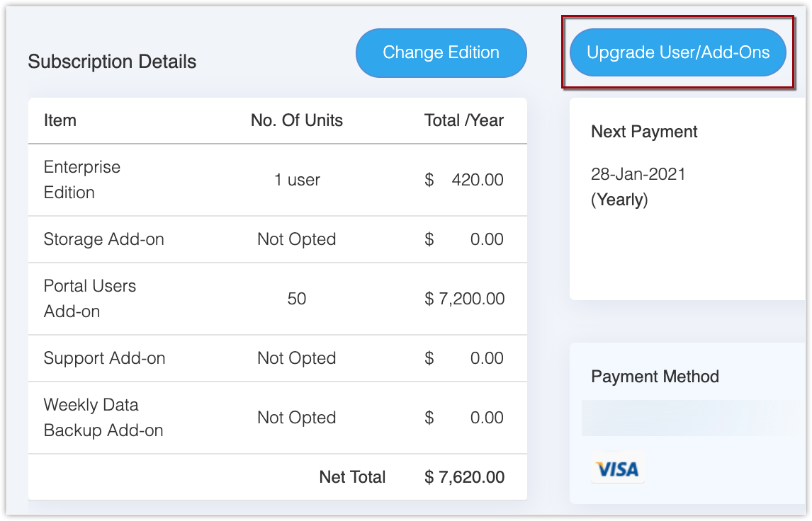Click the Total /Year column header

pyautogui.click(x=464, y=120)
